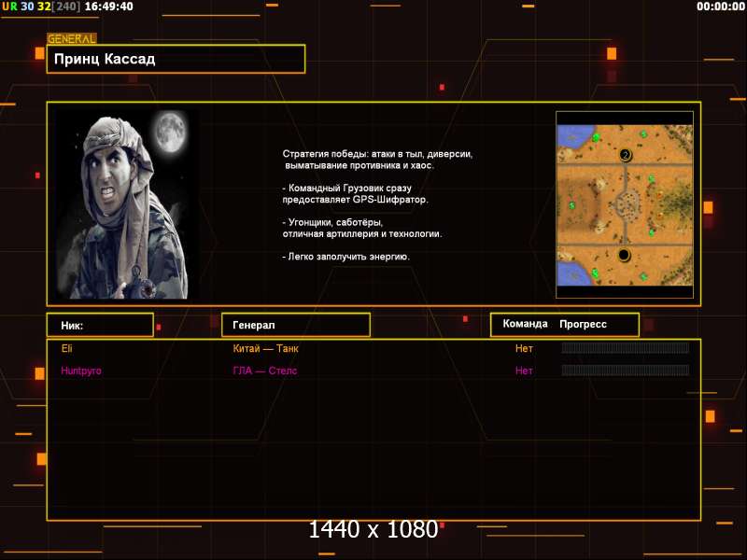
Task: Click the 'Генерал' column header
Action: click(x=295, y=325)
